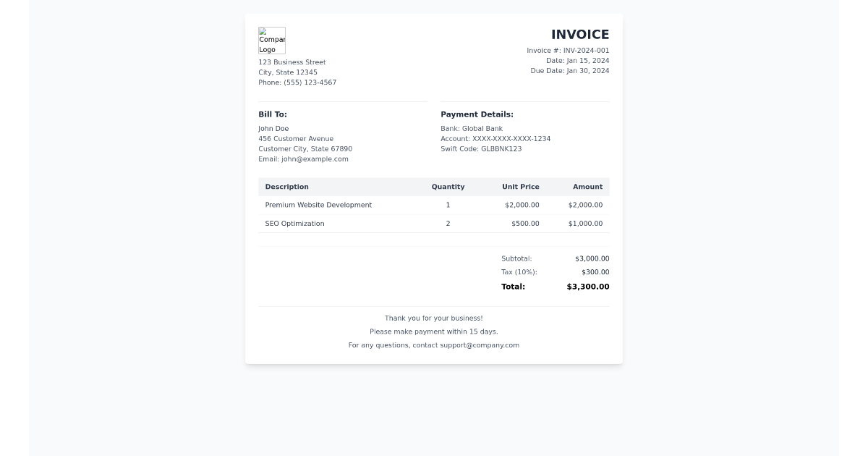The height and width of the screenshot is (456, 868).
Task: Click the Due Date: Jan 30, 2024 line
Action: tap(569, 71)
